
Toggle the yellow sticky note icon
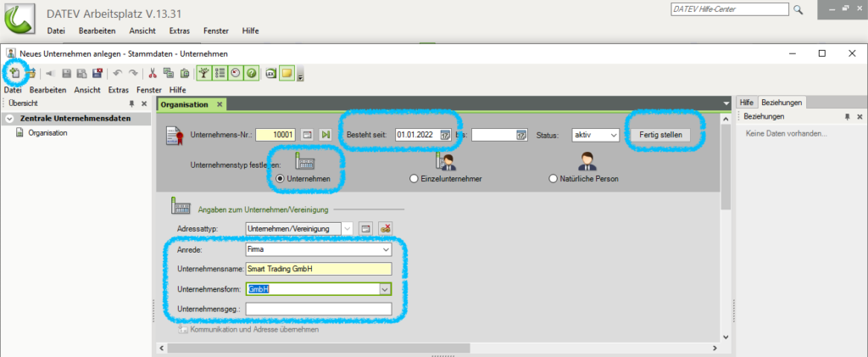coord(287,73)
